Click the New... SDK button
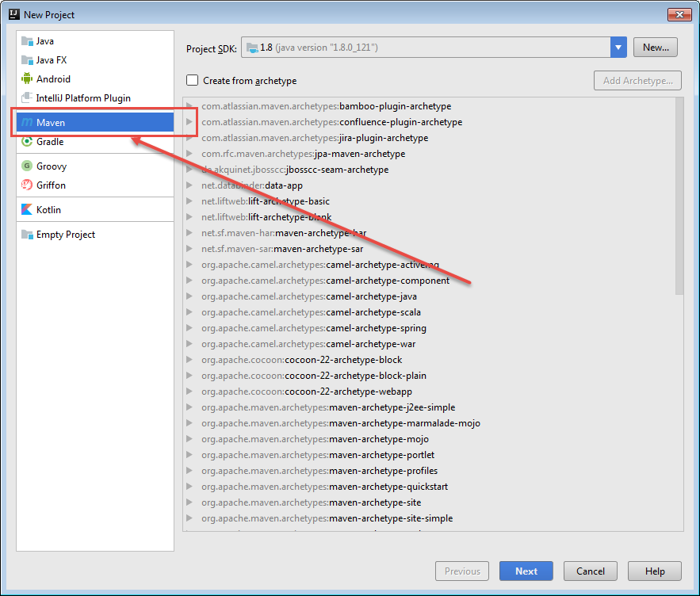 [655, 47]
